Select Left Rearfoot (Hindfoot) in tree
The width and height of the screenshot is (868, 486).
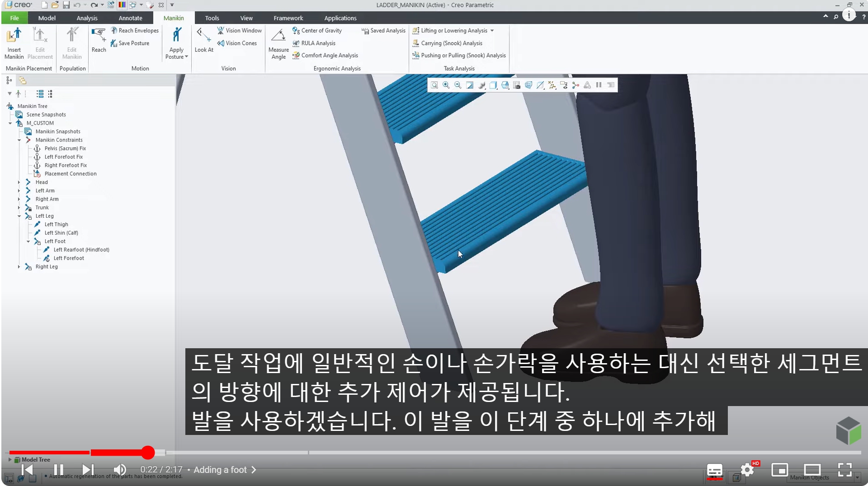81,250
